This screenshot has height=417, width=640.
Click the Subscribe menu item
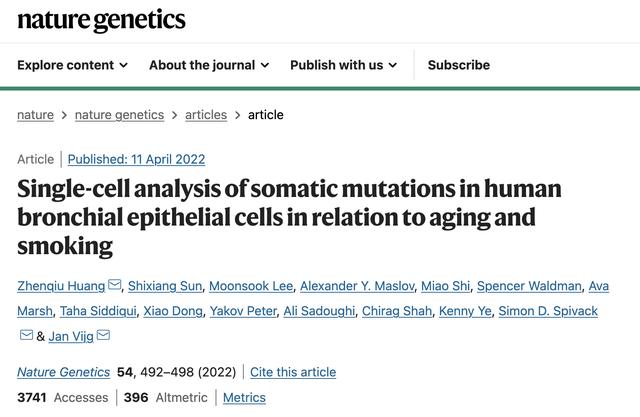pos(459,65)
